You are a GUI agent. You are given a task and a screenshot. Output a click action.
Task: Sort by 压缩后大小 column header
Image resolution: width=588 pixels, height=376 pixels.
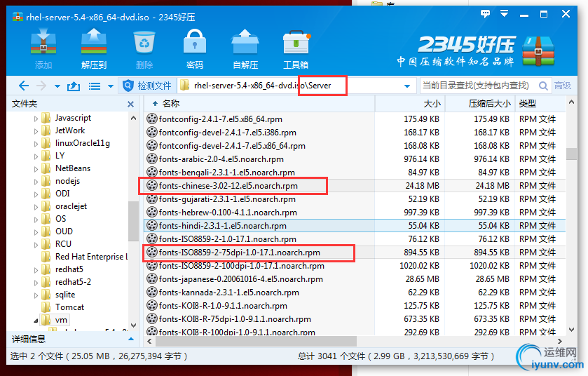pos(480,104)
